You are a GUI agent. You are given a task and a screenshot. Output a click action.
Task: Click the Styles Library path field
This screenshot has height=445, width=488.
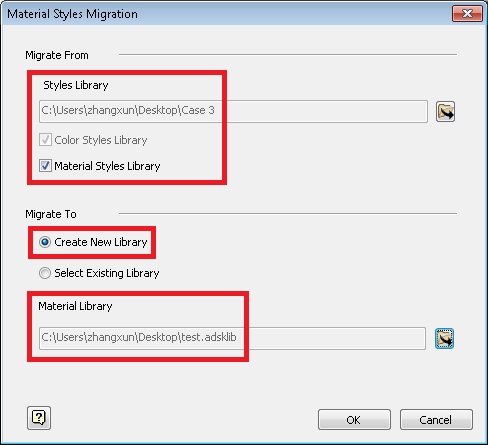[x=233, y=111]
